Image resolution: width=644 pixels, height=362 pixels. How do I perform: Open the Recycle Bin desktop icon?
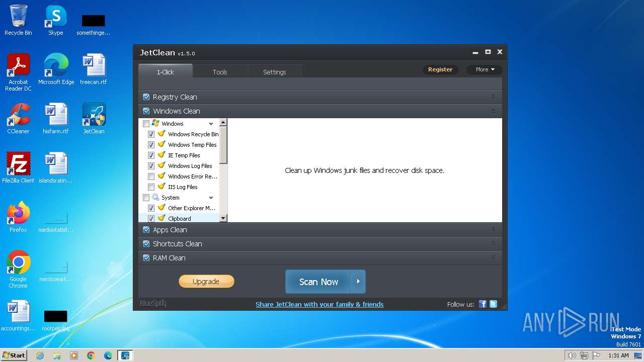(18, 20)
